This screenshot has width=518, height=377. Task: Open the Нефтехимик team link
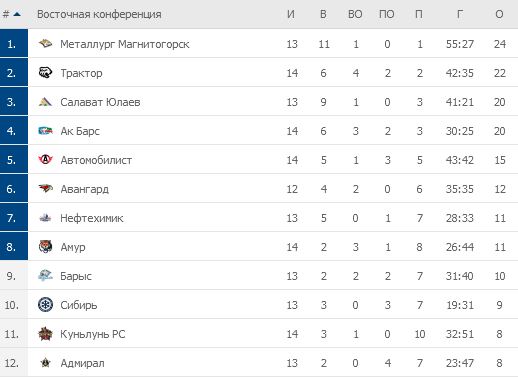tap(92, 218)
